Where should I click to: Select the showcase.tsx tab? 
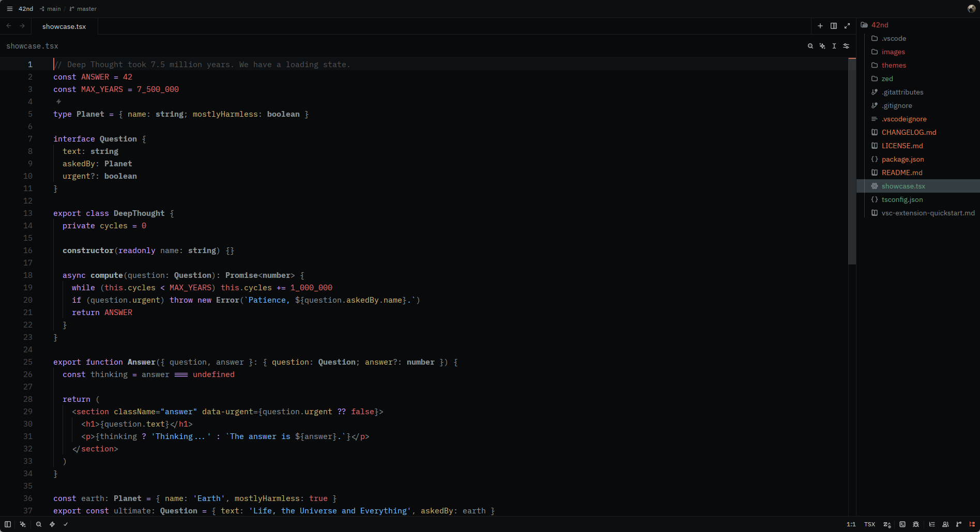(64, 26)
